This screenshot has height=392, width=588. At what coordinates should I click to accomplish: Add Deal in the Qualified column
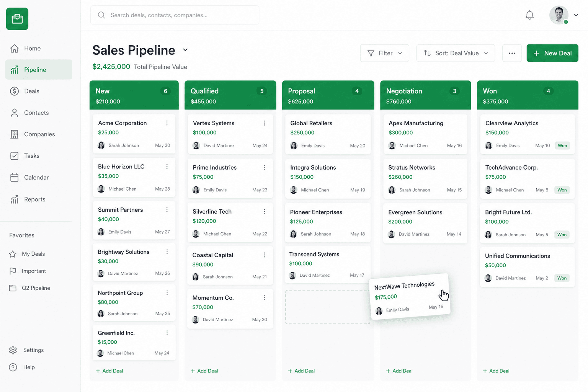coord(204,371)
